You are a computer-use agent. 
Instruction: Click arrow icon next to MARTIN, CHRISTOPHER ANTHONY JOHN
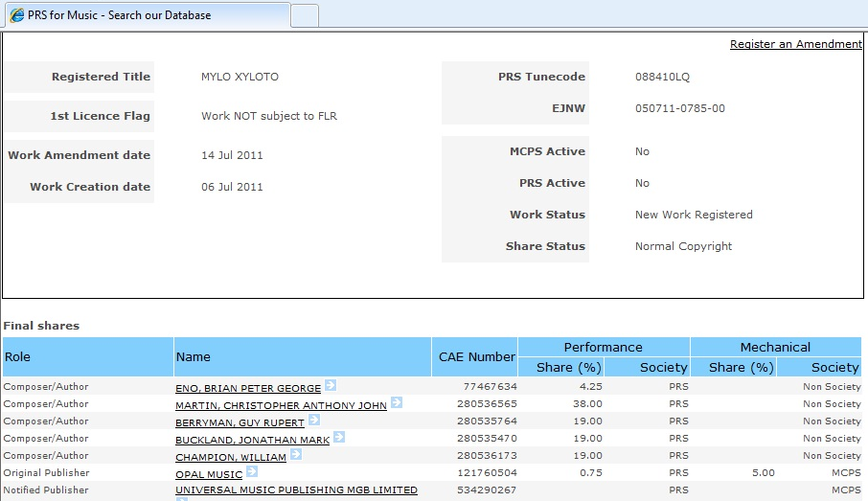(397, 402)
